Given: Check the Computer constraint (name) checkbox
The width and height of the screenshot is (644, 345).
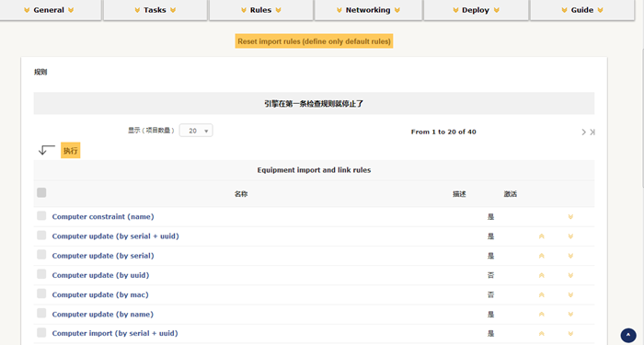Looking at the screenshot, I should tap(41, 215).
